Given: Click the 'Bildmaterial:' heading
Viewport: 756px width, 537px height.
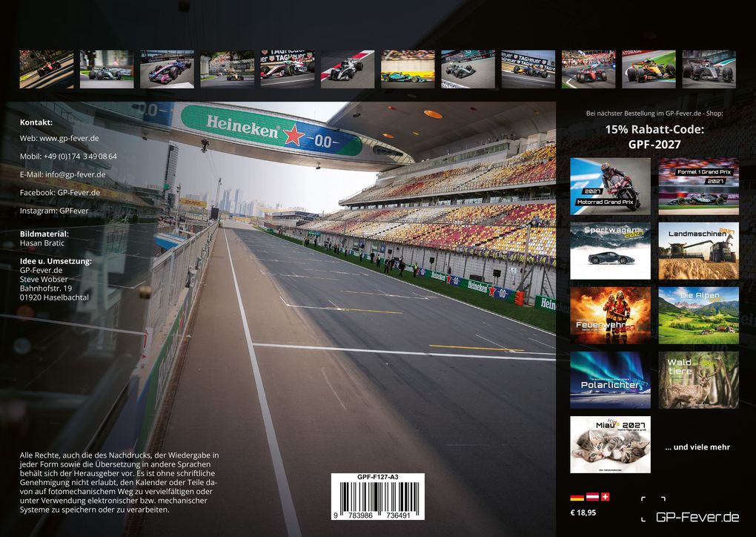Looking at the screenshot, I should [44, 234].
